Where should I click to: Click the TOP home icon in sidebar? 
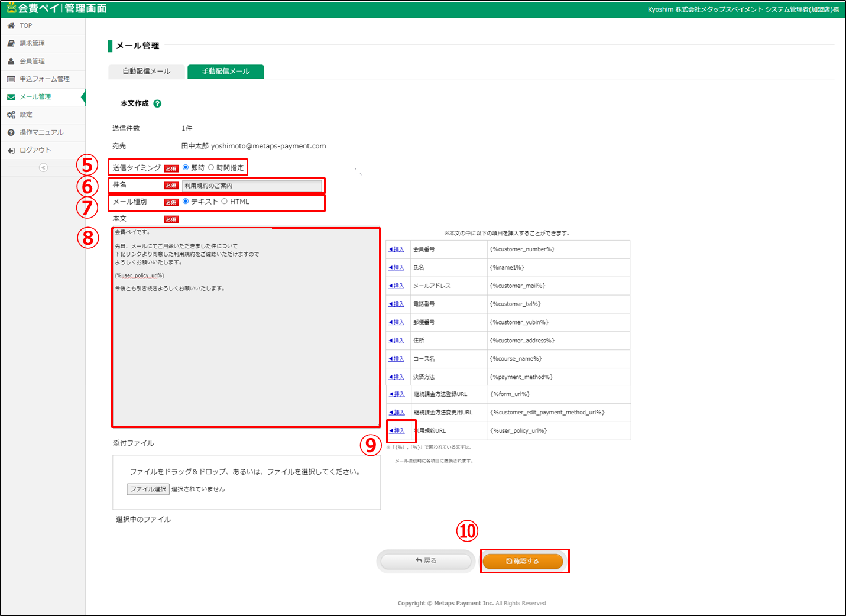point(11,26)
